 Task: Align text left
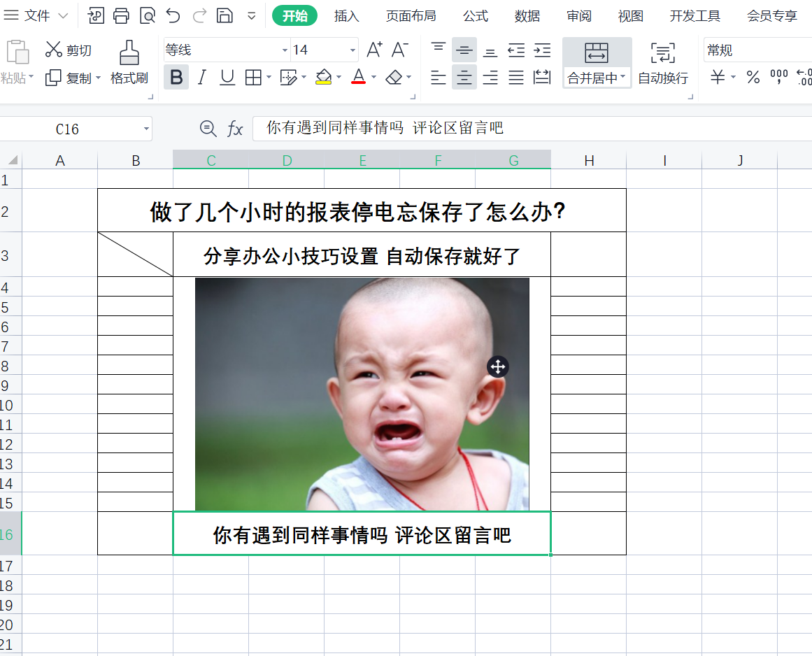pos(438,77)
